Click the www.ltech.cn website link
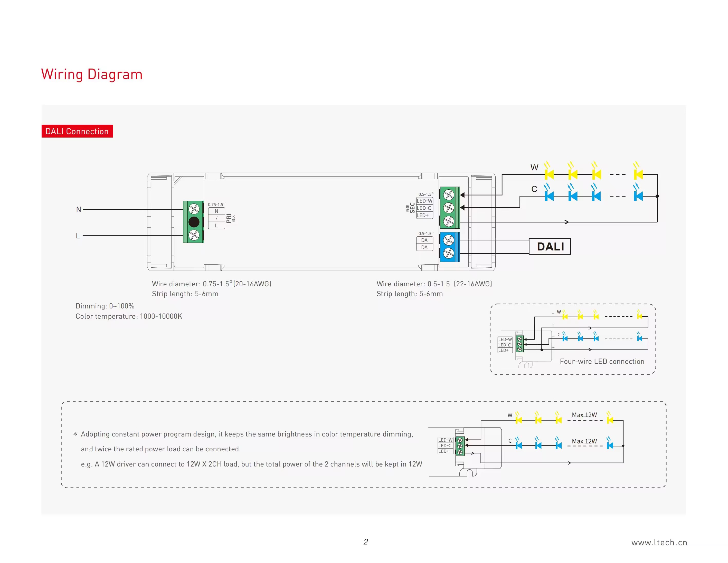The height and width of the screenshot is (563, 728). coord(659,542)
